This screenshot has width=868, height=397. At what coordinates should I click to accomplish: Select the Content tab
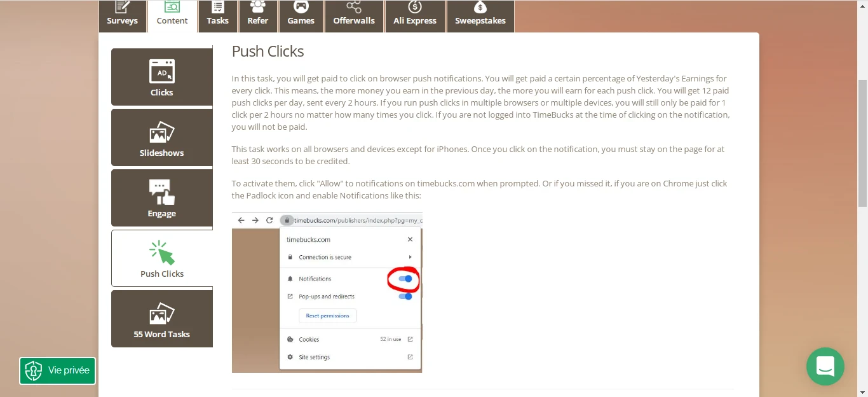click(x=172, y=16)
